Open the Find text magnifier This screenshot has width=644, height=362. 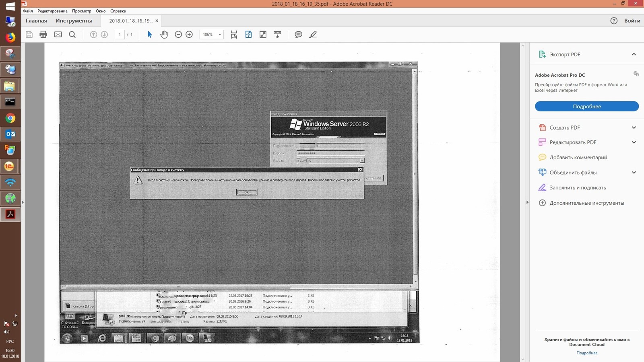[x=72, y=35]
